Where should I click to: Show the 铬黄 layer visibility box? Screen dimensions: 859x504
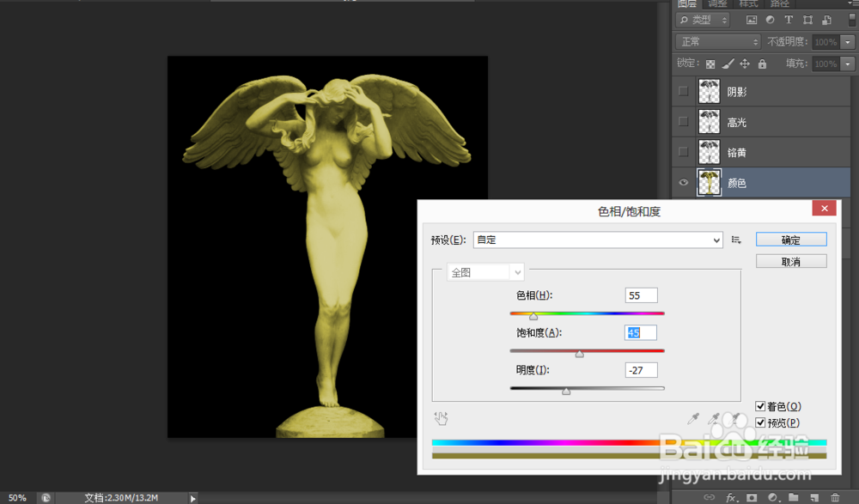683,151
